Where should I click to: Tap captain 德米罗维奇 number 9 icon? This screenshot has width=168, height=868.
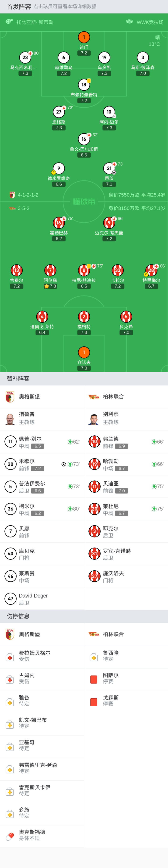[x=59, y=168]
